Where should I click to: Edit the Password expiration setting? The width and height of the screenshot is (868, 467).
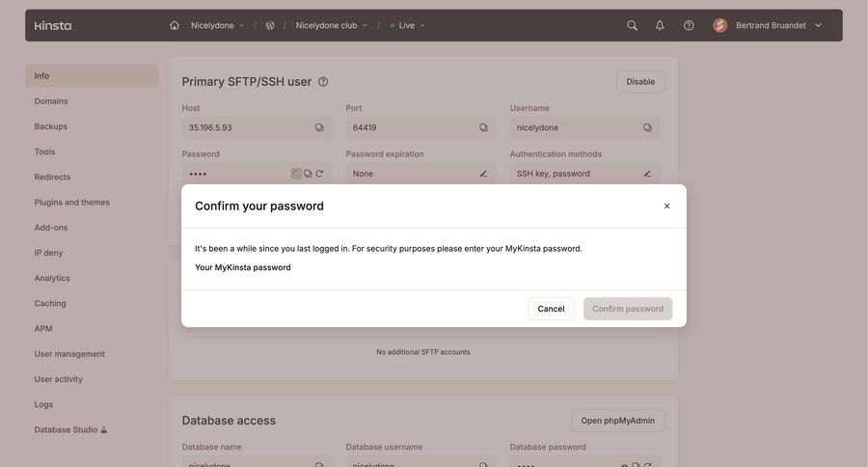(x=483, y=174)
